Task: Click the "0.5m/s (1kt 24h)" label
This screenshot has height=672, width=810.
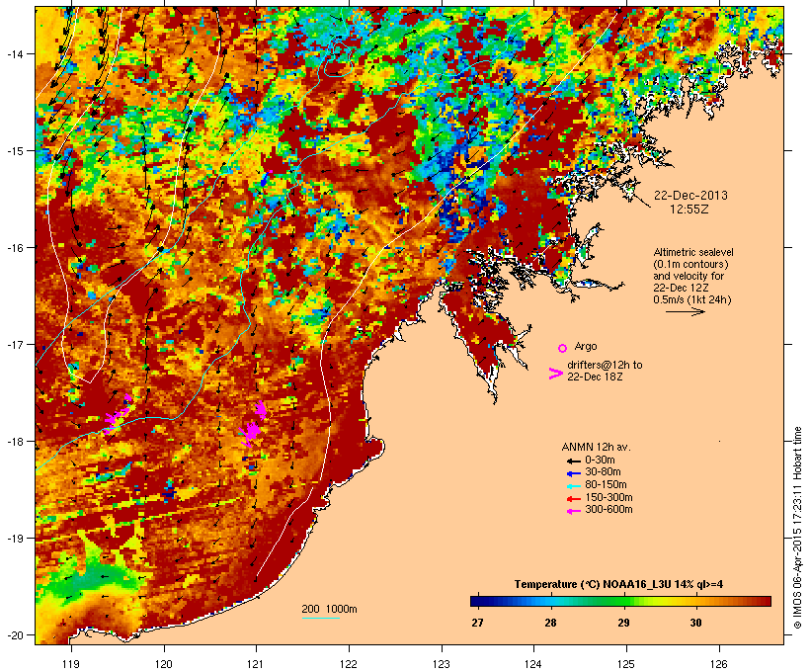Action: click(692, 299)
